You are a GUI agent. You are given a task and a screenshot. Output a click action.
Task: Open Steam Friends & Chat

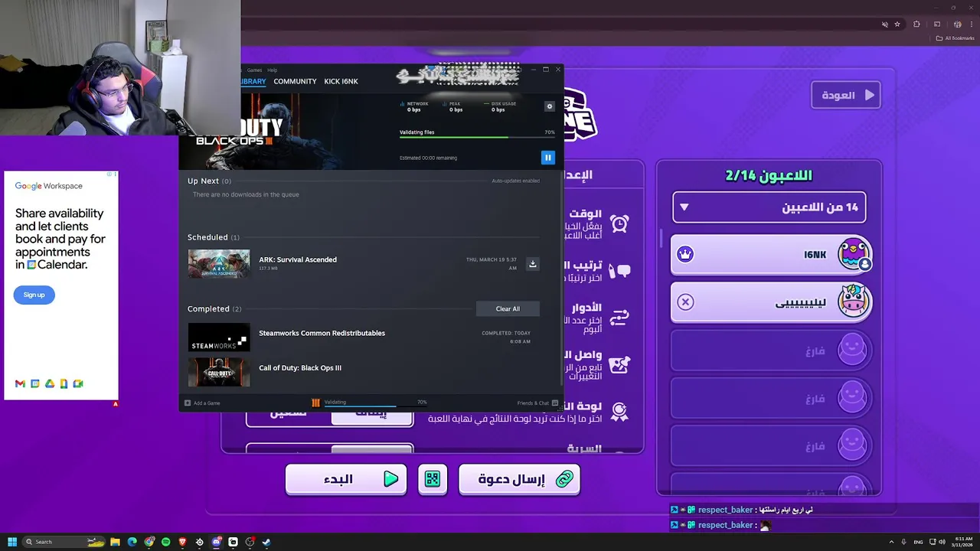click(537, 403)
